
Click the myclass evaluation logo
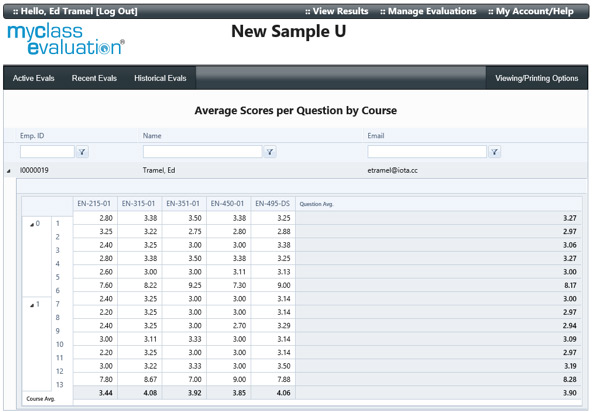[x=66, y=39]
